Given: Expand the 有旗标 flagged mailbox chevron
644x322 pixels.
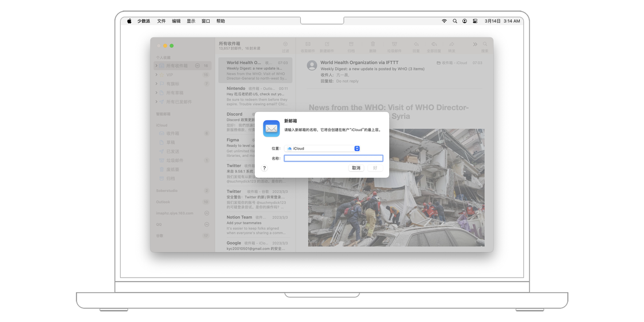Looking at the screenshot, I should click(x=156, y=84).
